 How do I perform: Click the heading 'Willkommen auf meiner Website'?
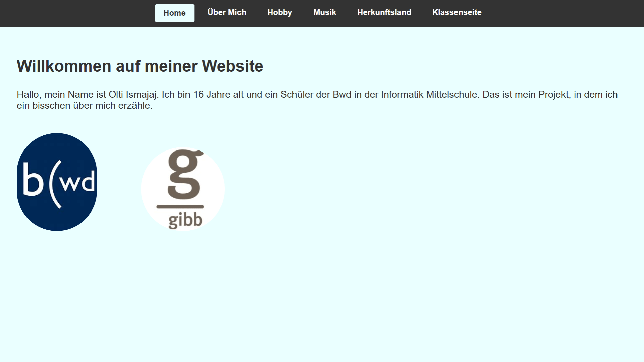coord(140,66)
